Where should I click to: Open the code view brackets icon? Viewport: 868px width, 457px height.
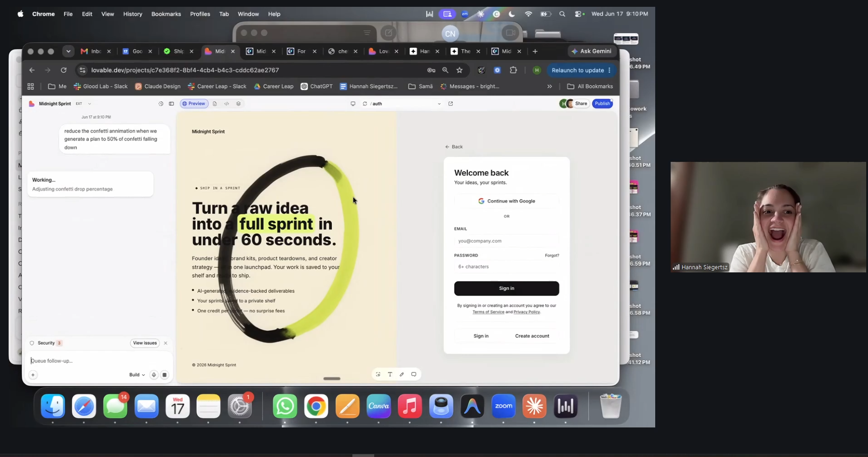pyautogui.click(x=226, y=104)
